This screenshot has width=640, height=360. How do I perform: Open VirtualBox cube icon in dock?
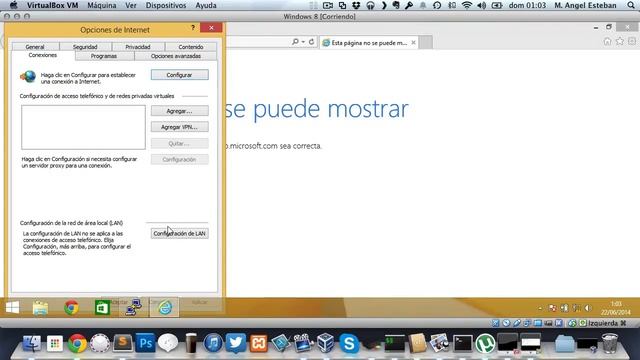click(326, 343)
